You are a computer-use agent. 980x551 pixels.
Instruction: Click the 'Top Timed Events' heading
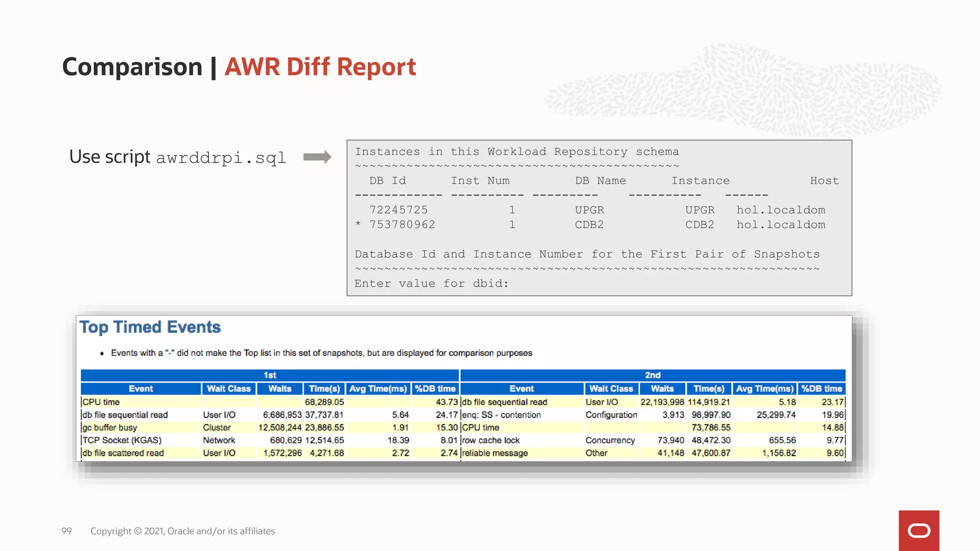tap(150, 327)
